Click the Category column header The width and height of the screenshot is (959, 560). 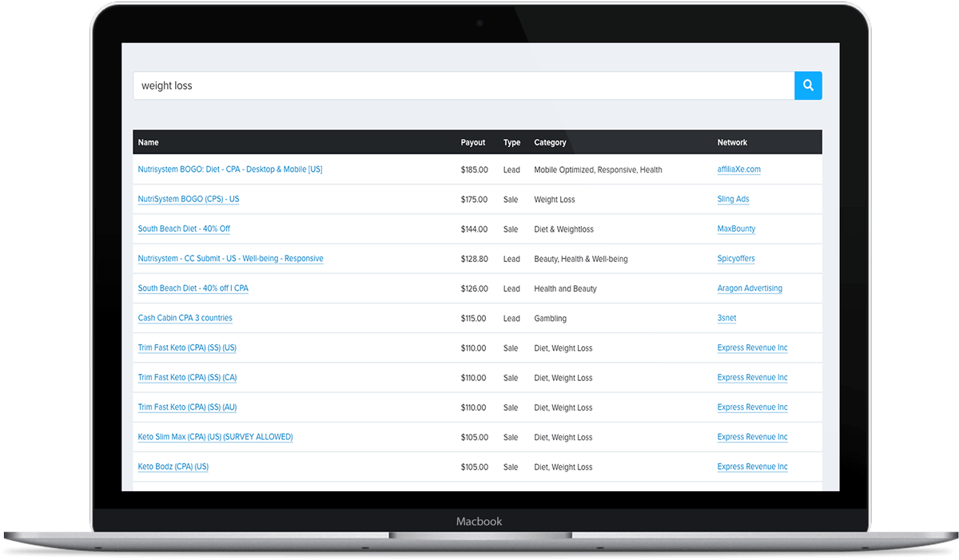tap(550, 142)
